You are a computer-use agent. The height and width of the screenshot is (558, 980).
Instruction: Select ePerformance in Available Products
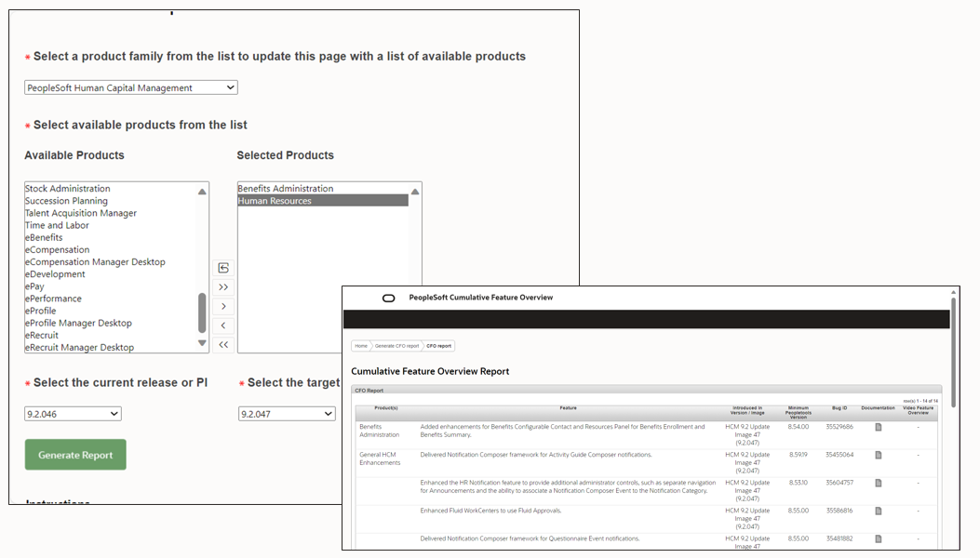[x=53, y=298]
